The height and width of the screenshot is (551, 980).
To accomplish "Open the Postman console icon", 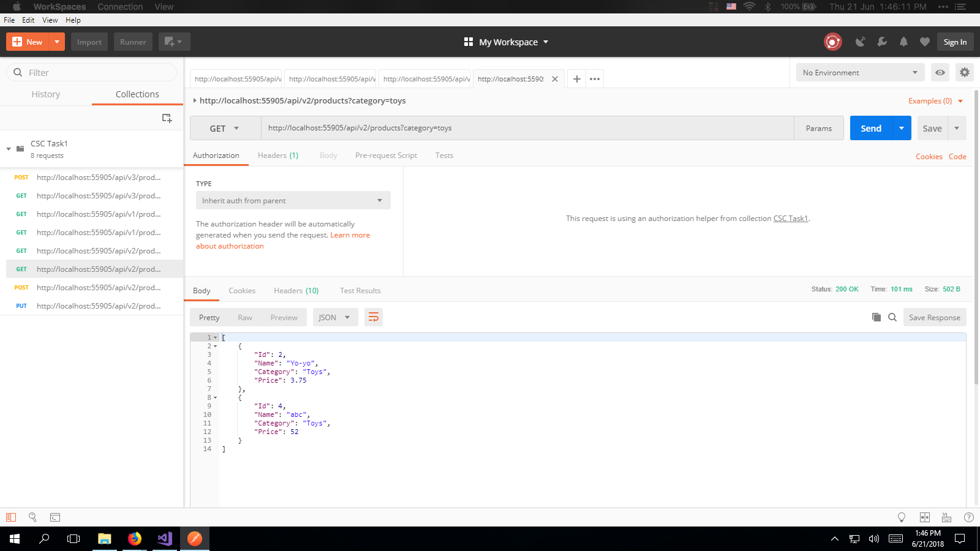I will tap(55, 517).
